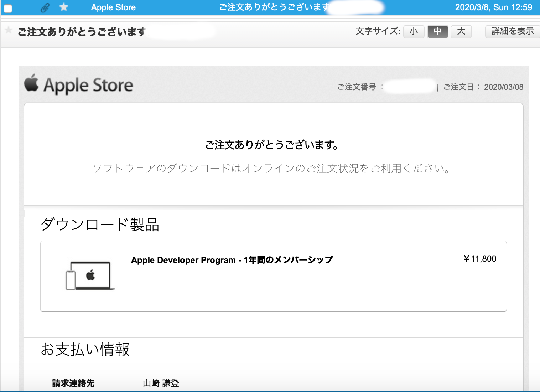
Task: Tick the checkbox on the Apple Store email row
Action: click(8, 9)
